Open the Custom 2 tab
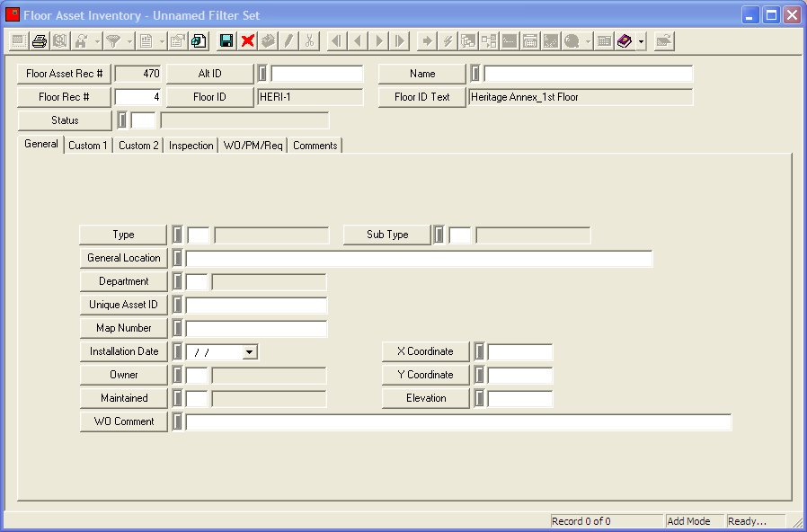 [x=138, y=146]
